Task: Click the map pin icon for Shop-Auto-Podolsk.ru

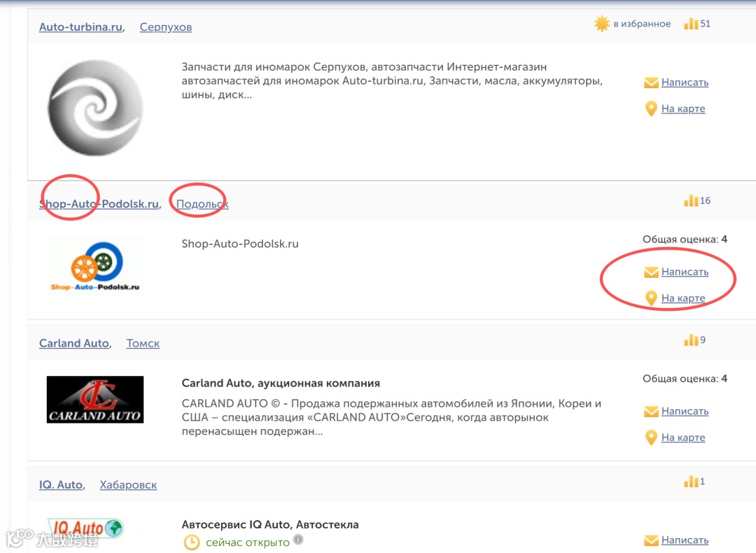Action: [x=651, y=298]
